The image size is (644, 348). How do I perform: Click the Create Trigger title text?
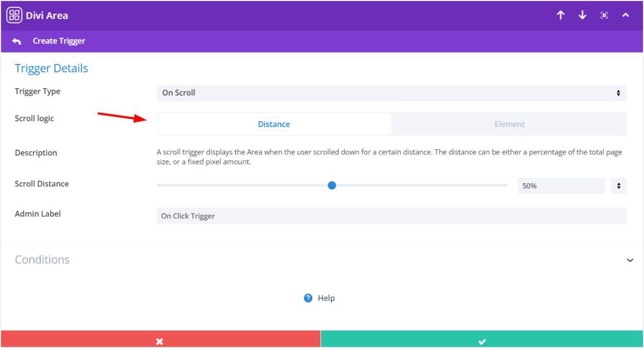click(59, 41)
